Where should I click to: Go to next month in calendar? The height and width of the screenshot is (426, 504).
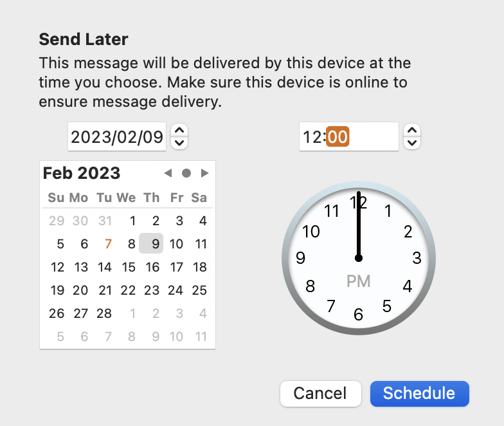click(204, 173)
